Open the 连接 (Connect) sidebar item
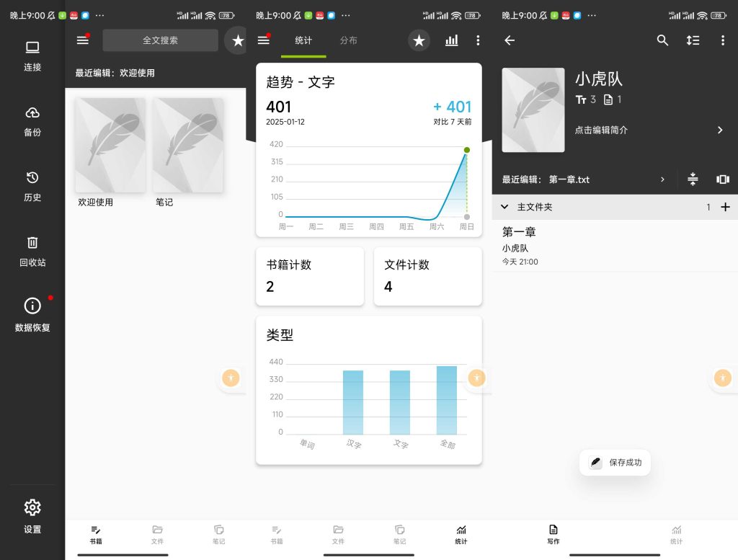The width and height of the screenshot is (738, 560). pos(32,56)
